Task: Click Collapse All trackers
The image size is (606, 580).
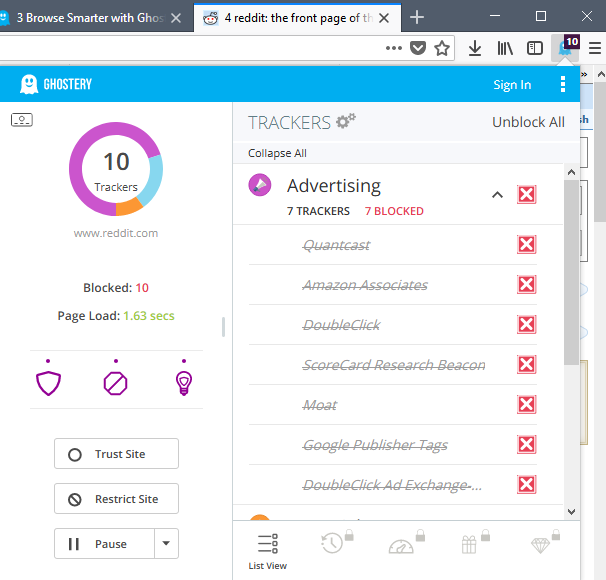Action: point(277,153)
